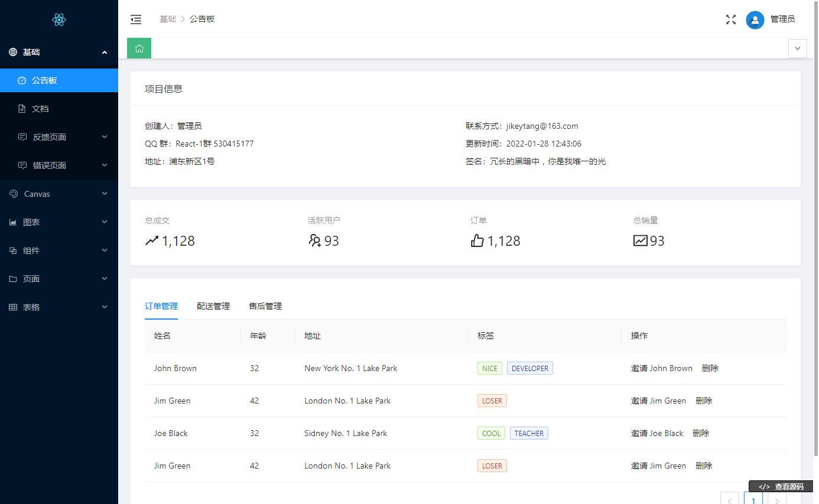Screen dimensions: 819x504
Task: Click 基础 in the breadcrumb
Action: pyautogui.click(x=168, y=19)
